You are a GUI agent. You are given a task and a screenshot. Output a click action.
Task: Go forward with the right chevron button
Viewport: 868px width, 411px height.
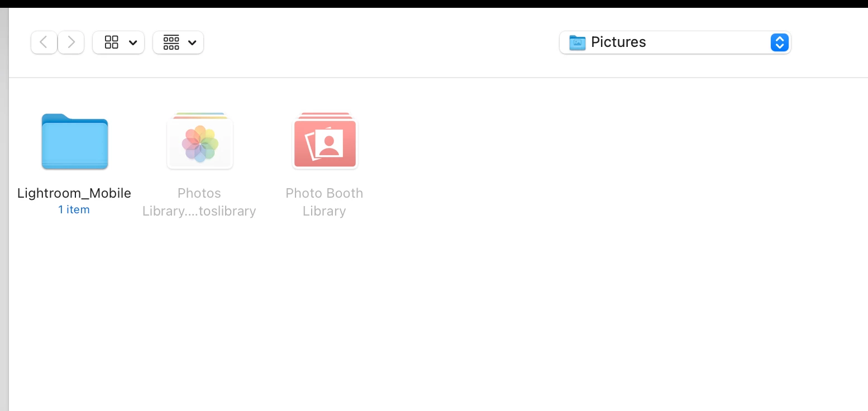pos(71,42)
